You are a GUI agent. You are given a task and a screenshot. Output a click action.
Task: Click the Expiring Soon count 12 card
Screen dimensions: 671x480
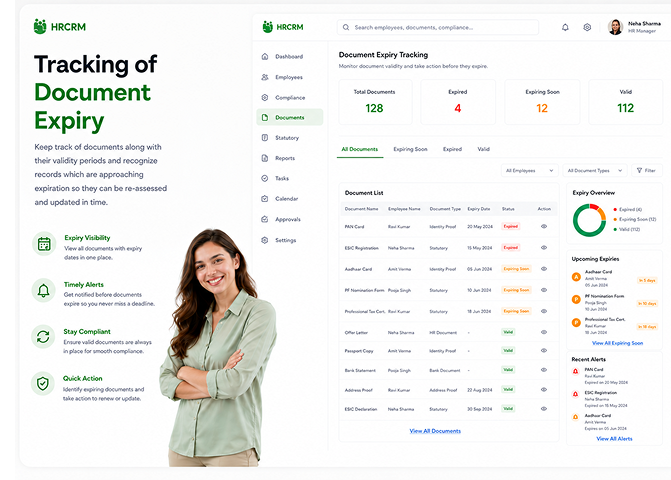[542, 102]
